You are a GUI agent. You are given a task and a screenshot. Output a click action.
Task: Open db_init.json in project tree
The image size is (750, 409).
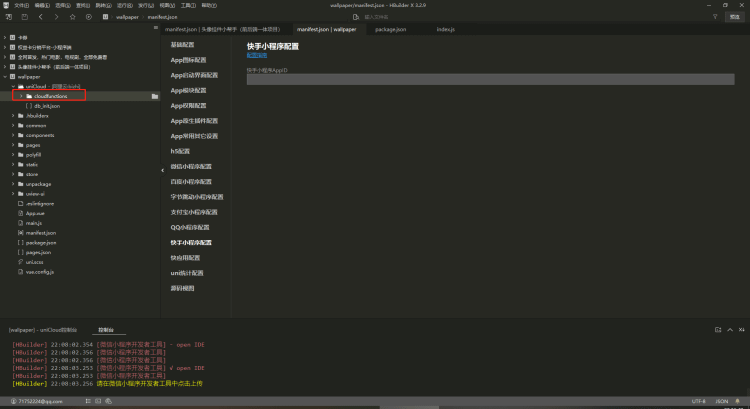click(47, 106)
